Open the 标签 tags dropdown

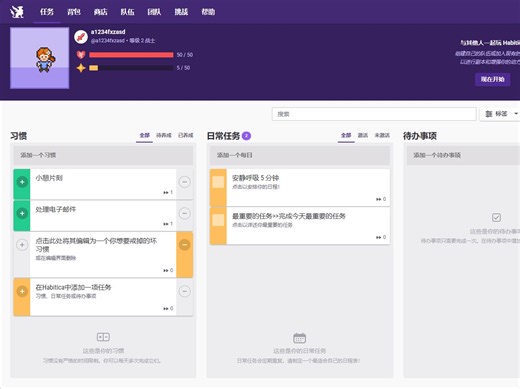(500, 114)
